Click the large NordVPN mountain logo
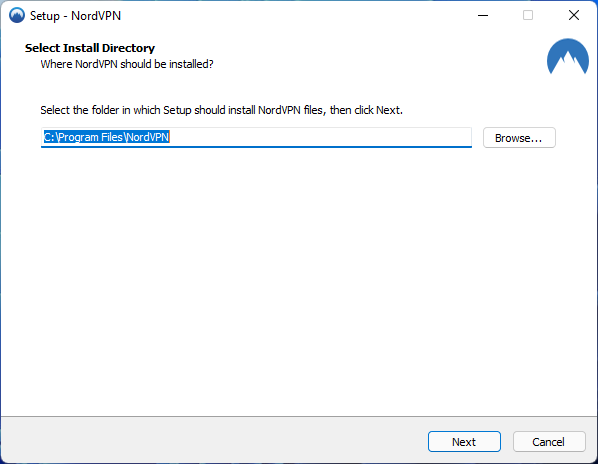This screenshot has width=598, height=464. (x=567, y=56)
